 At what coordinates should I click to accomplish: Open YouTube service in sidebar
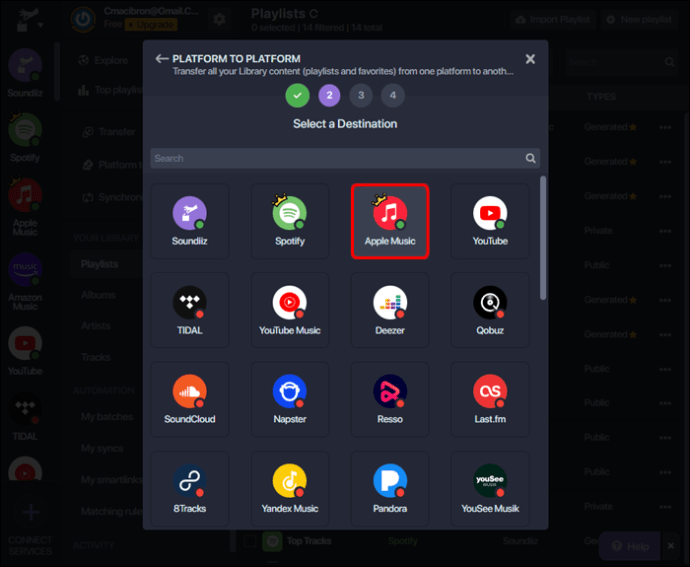(x=25, y=351)
